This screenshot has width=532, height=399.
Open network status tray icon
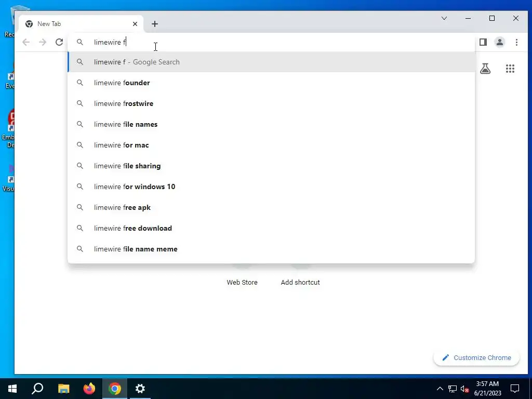coord(453,389)
